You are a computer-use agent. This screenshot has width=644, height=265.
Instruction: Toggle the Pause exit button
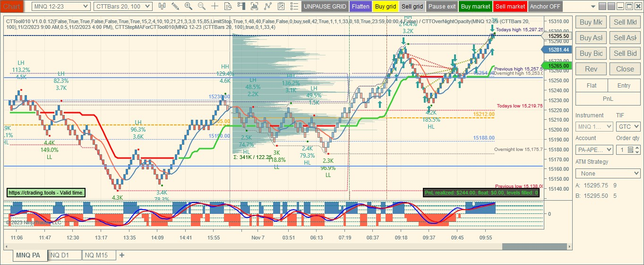click(x=442, y=7)
